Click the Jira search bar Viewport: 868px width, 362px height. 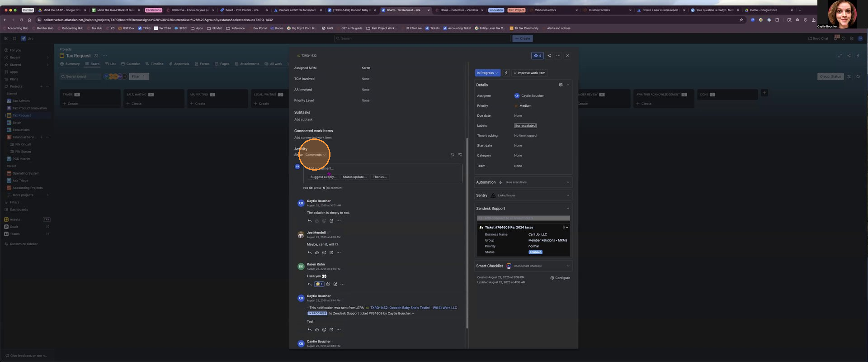click(x=422, y=38)
